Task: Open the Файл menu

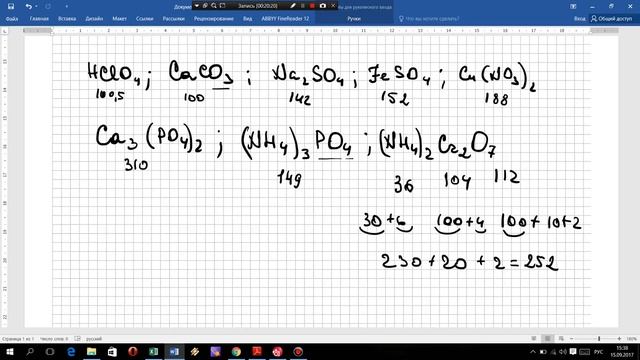Action: pos(11,19)
